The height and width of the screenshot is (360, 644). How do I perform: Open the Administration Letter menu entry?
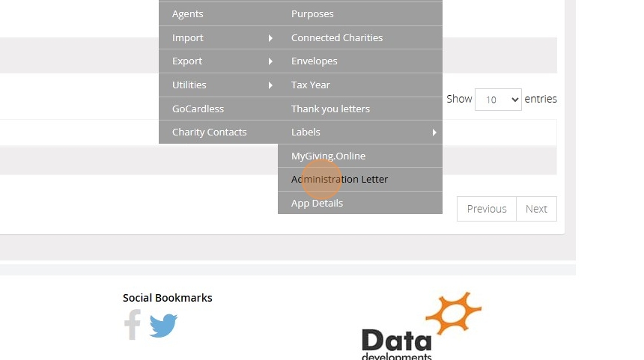[x=339, y=180]
